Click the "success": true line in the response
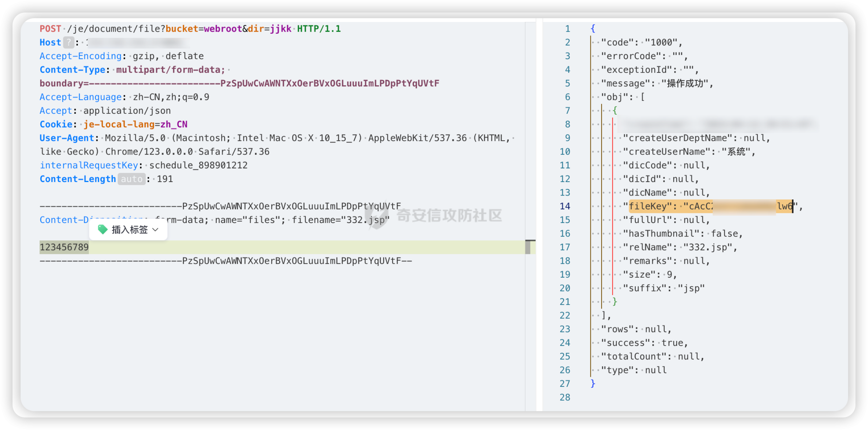The image size is (868, 430). click(644, 343)
